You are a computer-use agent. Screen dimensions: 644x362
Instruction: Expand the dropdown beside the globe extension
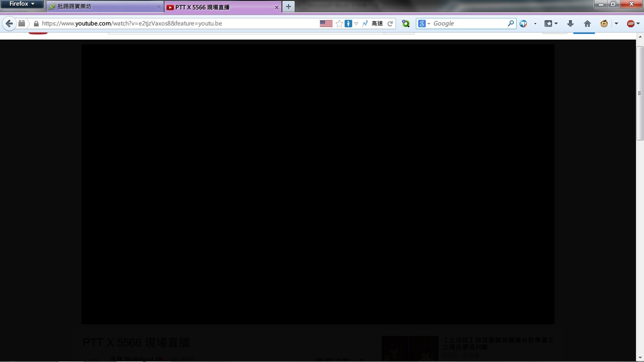pos(535,24)
